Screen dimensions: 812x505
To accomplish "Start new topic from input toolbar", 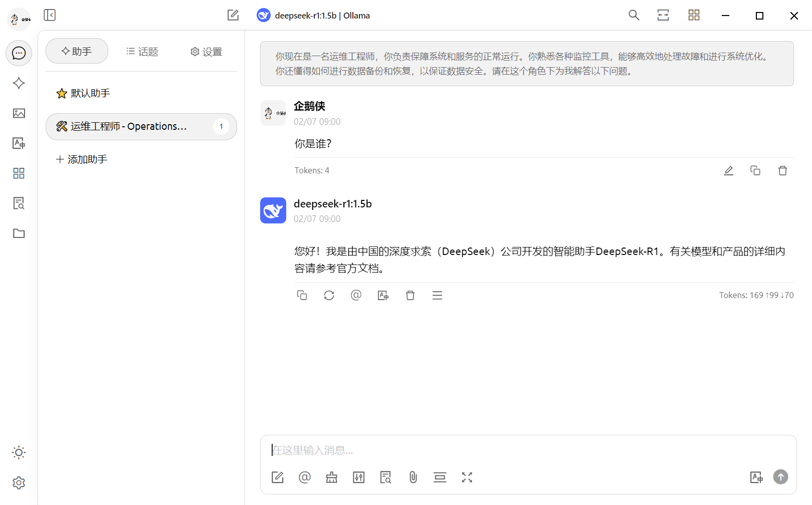I will coord(278,477).
